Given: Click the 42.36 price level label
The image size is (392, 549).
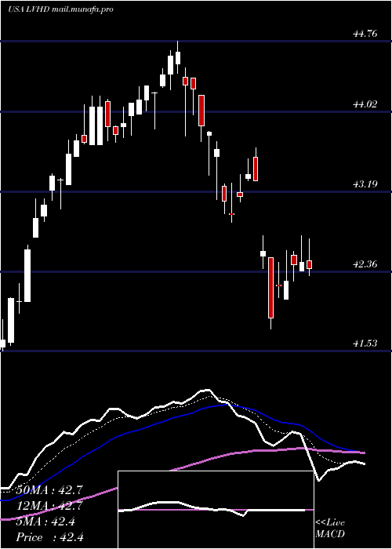Looking at the screenshot, I should click(x=365, y=264).
